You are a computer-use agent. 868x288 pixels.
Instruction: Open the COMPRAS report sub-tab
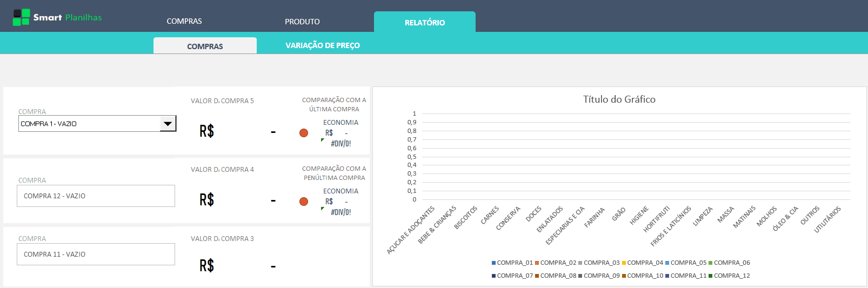pyautogui.click(x=205, y=46)
